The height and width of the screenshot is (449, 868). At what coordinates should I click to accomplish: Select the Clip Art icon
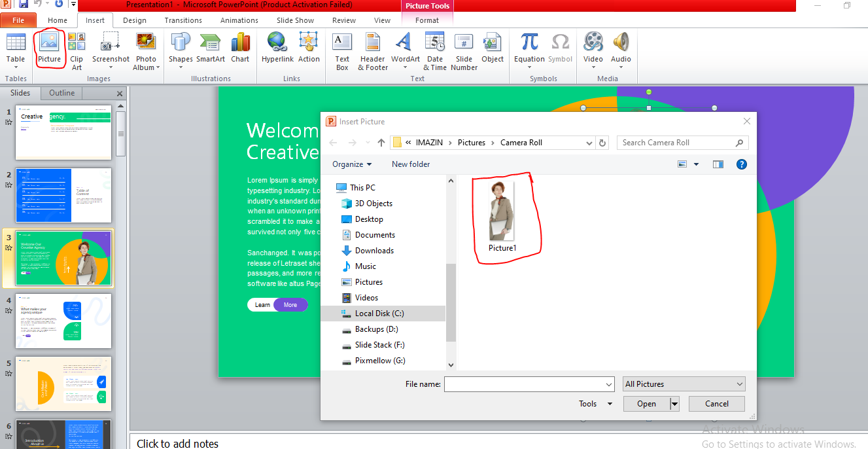click(77, 50)
